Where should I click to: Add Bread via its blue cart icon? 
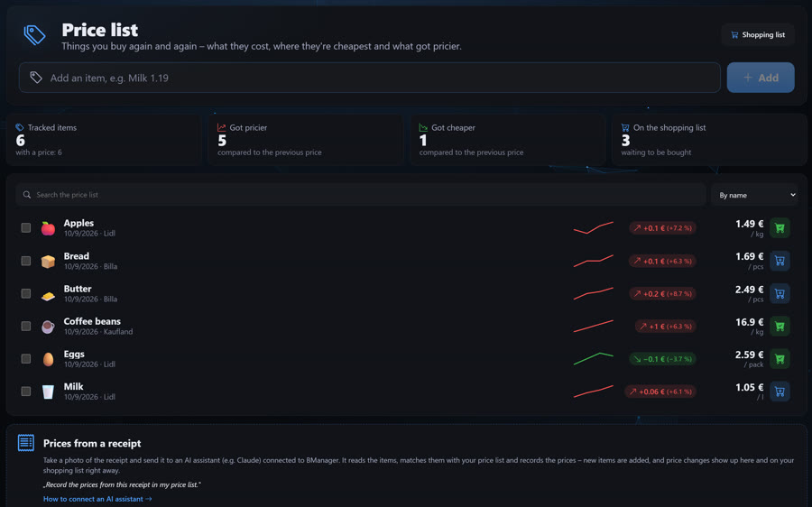pos(780,261)
